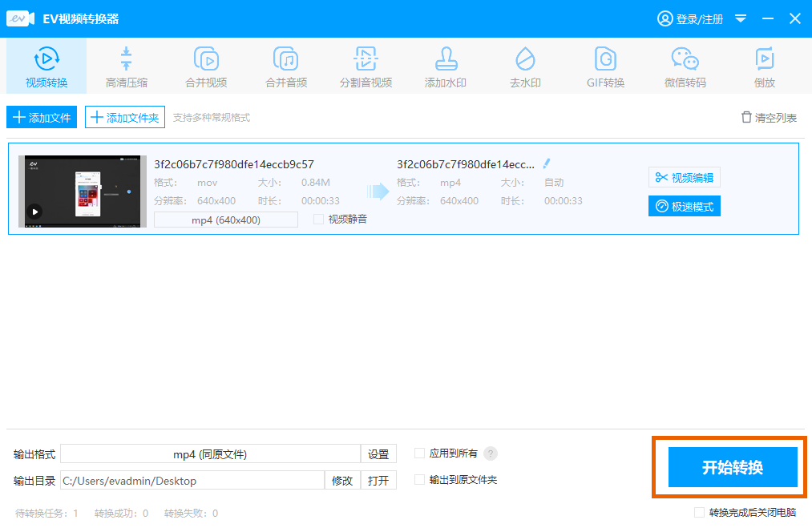Open the 分割音视频 split tool

[366, 67]
